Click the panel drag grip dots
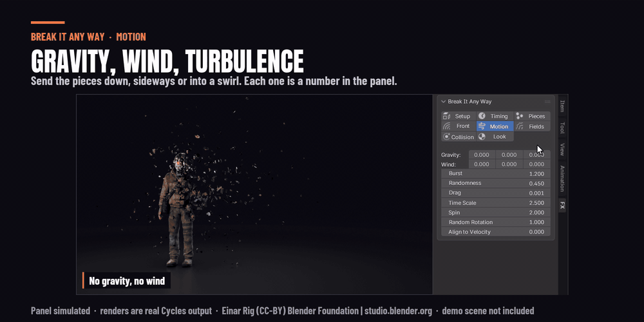The height and width of the screenshot is (322, 644). pos(547,102)
